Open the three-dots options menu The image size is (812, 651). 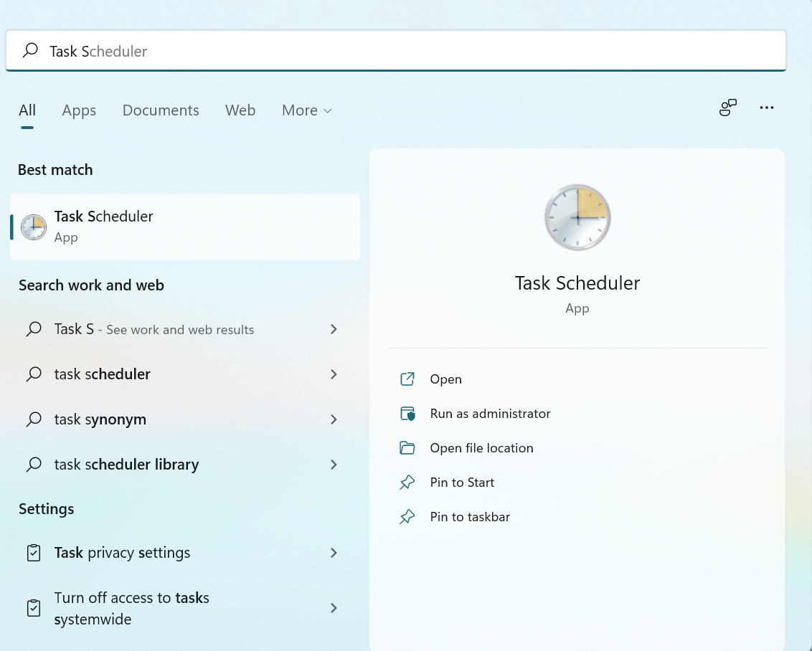pos(766,108)
